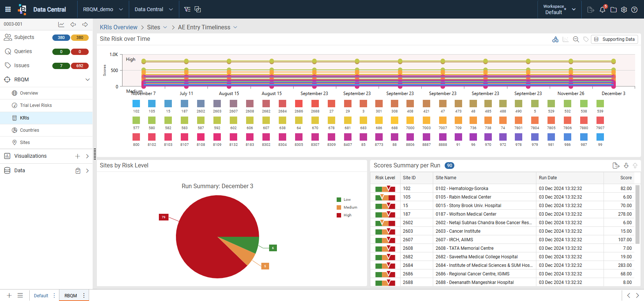Image resolution: width=644 pixels, height=301 pixels.
Task: Click the subject trend chart icon
Action: coord(61,24)
